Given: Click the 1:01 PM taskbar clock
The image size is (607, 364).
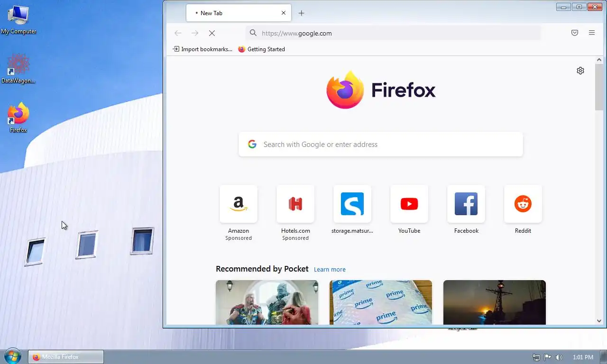Looking at the screenshot, I should [x=583, y=357].
